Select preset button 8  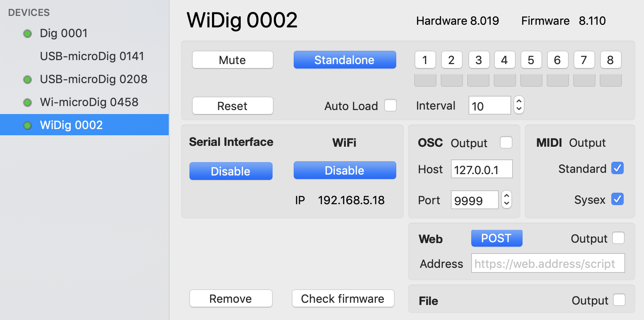pos(610,60)
